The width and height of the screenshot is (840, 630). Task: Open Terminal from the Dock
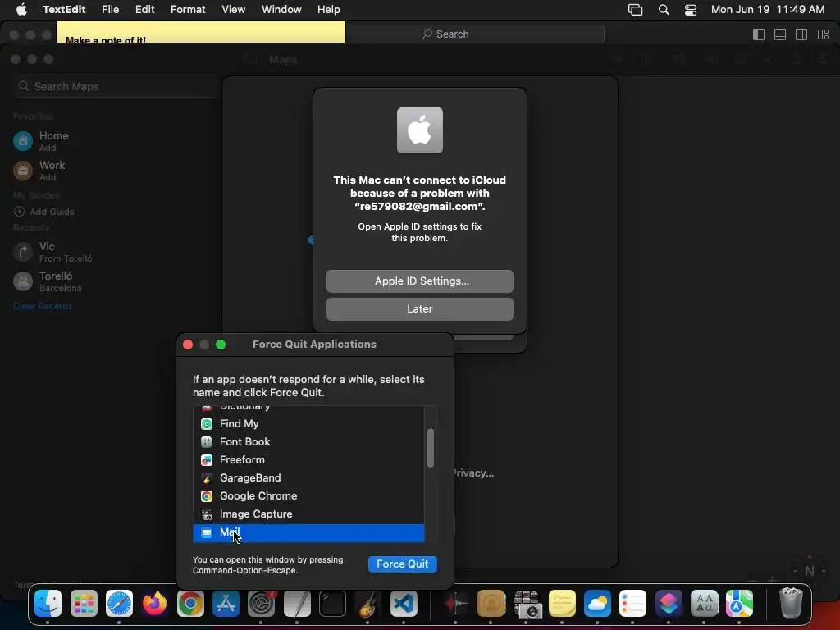tap(332, 604)
